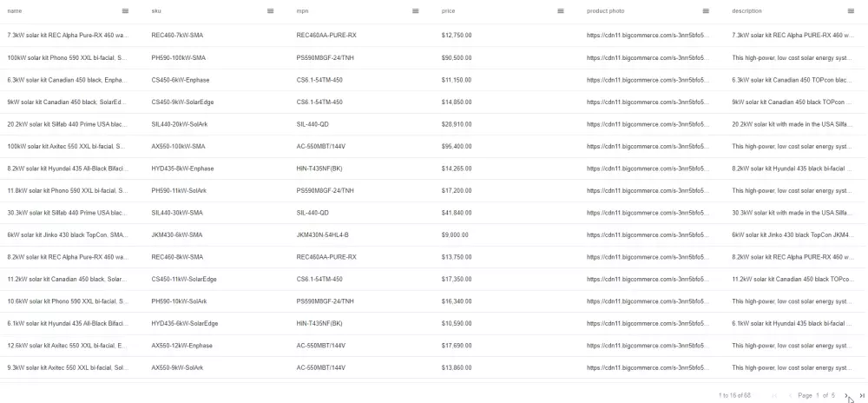Open the description column menu icon
This screenshot has width=868, height=403.
(x=851, y=11)
